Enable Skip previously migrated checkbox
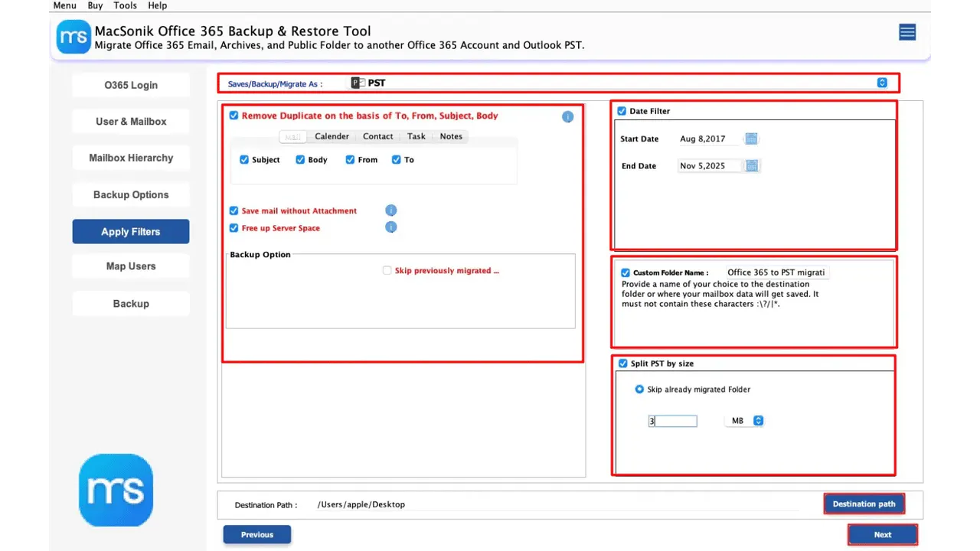Viewport: 980px width, 551px height. point(387,270)
